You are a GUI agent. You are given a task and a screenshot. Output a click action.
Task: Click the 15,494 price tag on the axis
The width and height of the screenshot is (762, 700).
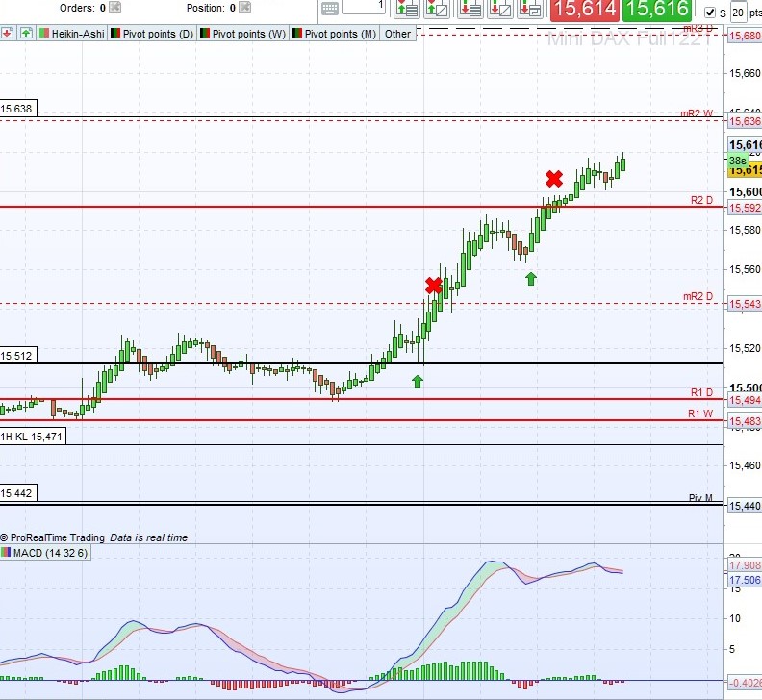tap(745, 400)
